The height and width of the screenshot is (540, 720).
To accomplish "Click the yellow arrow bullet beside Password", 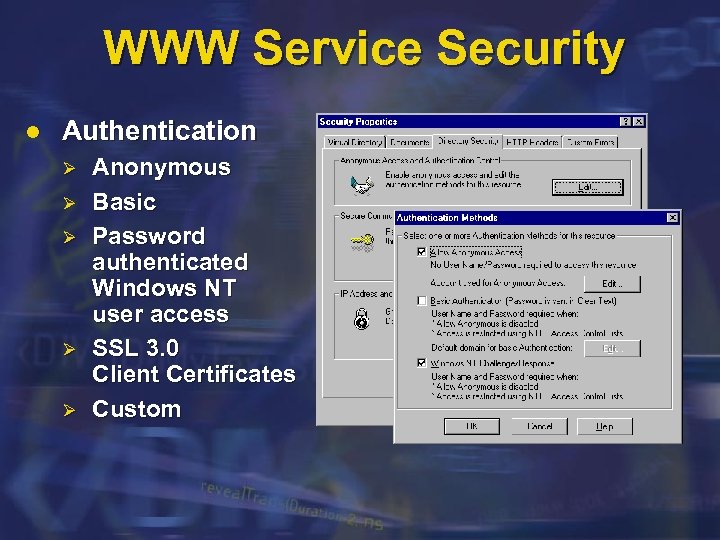I will point(69,237).
